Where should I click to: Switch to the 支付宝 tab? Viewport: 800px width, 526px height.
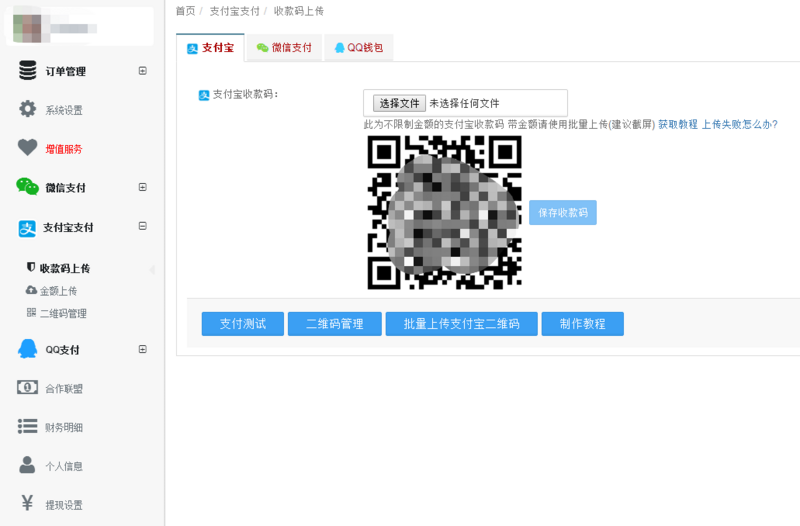tap(210, 48)
